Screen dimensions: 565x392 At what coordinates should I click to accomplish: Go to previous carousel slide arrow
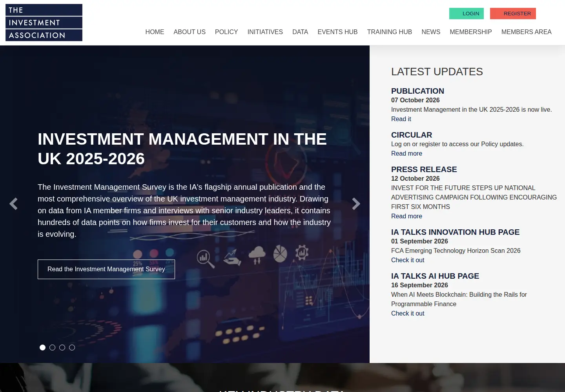[13, 204]
